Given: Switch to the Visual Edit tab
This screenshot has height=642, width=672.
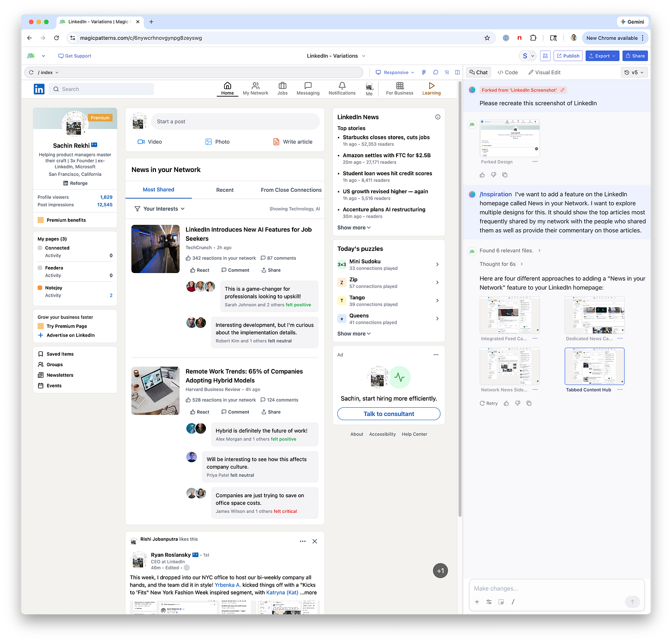Looking at the screenshot, I should (x=545, y=72).
